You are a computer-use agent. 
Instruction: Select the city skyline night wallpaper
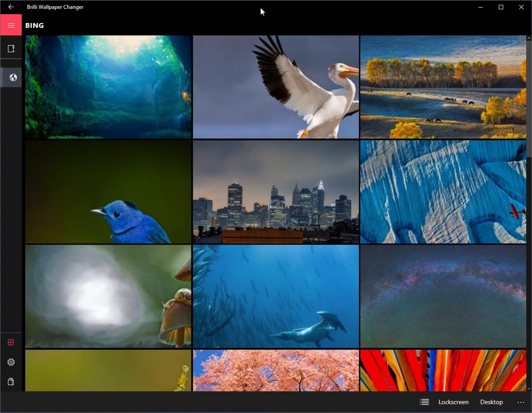(275, 192)
